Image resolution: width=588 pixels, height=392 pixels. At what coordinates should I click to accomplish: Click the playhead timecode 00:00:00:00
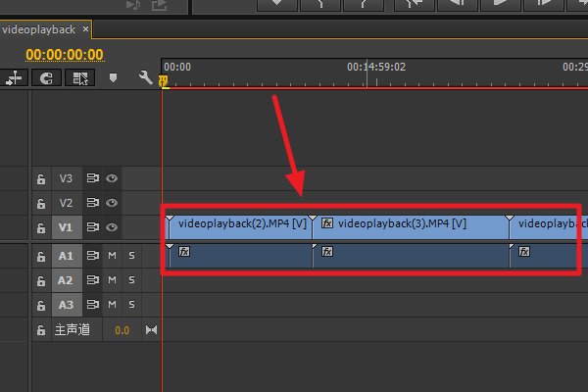(65, 55)
